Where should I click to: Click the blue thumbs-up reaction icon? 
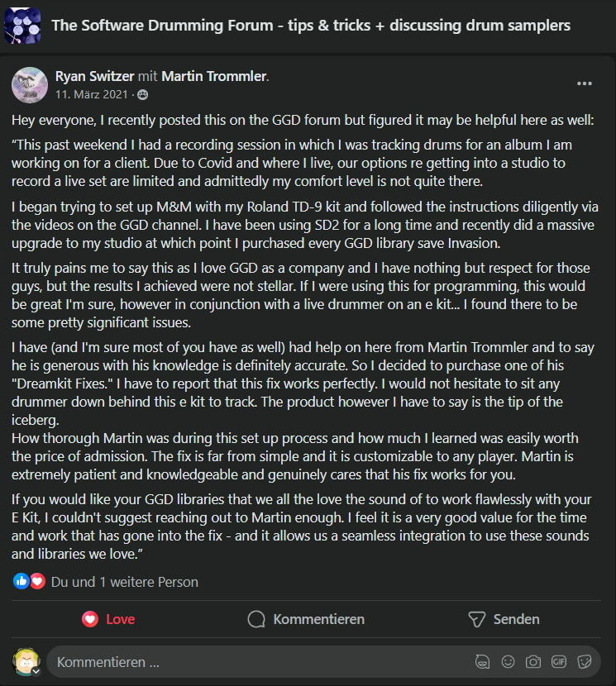(21, 581)
